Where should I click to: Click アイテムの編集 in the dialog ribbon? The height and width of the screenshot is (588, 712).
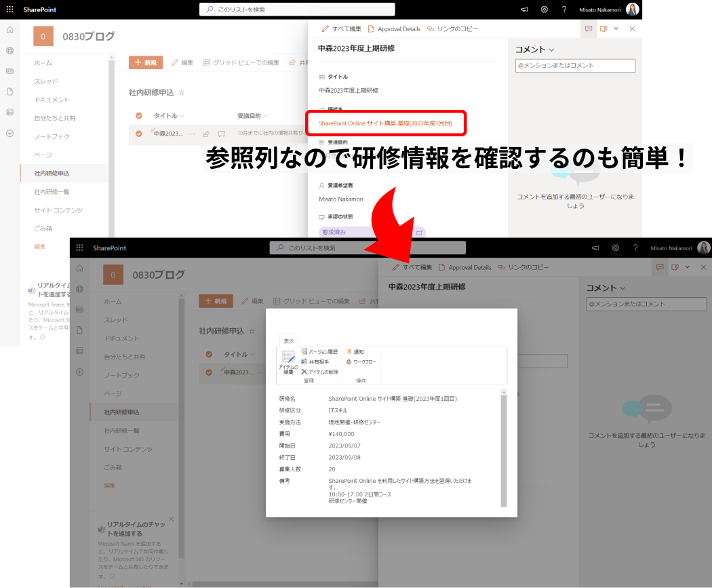pyautogui.click(x=288, y=362)
